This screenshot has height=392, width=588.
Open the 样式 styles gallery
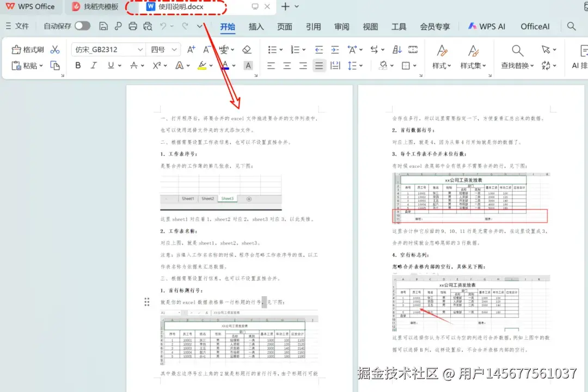442,57
